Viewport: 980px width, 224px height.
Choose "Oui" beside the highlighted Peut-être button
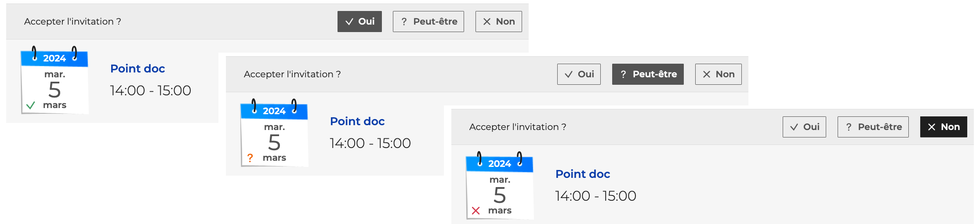tap(579, 74)
